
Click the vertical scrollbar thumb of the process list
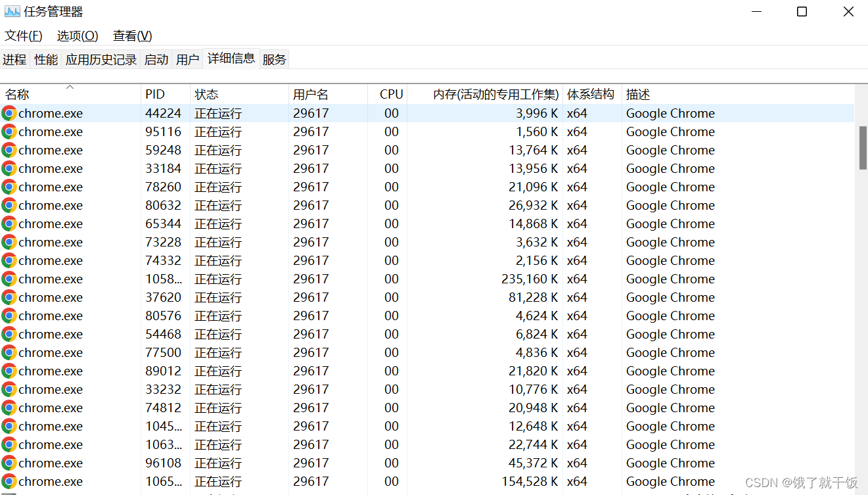tap(863, 147)
